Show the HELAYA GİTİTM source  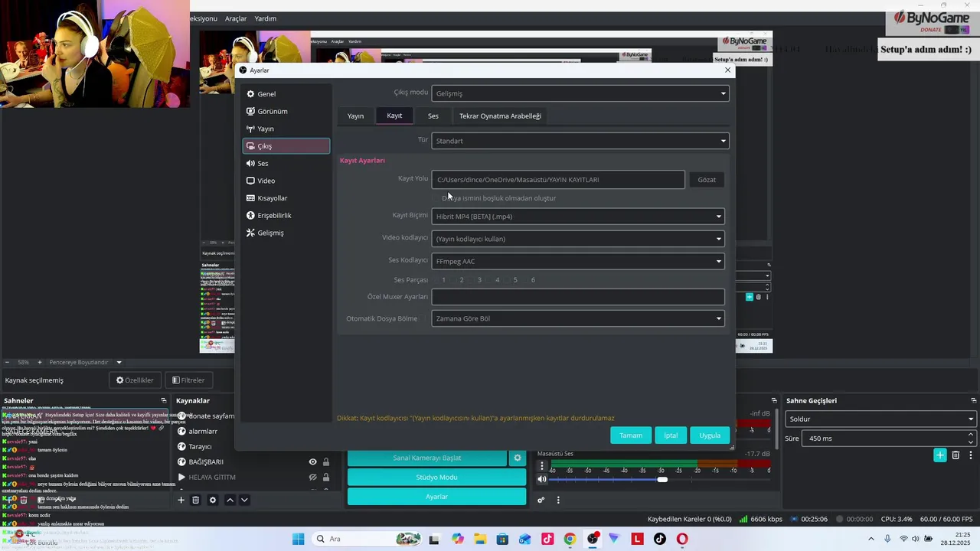312,477
